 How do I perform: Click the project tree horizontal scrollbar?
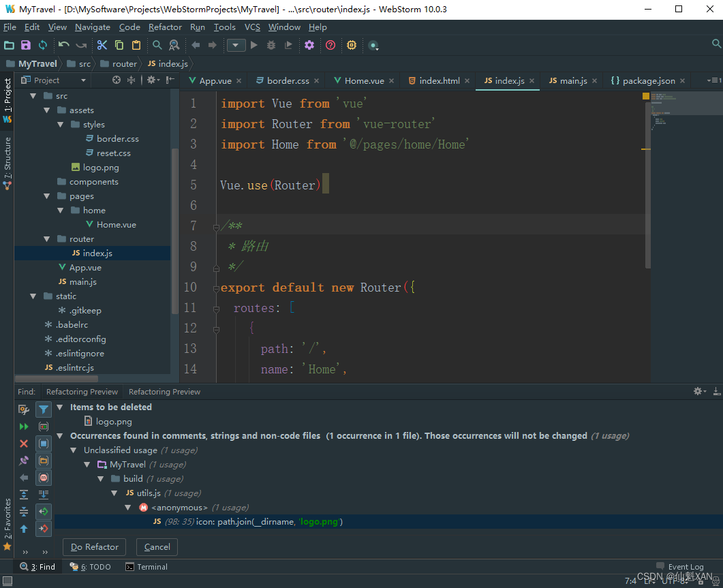coord(57,379)
